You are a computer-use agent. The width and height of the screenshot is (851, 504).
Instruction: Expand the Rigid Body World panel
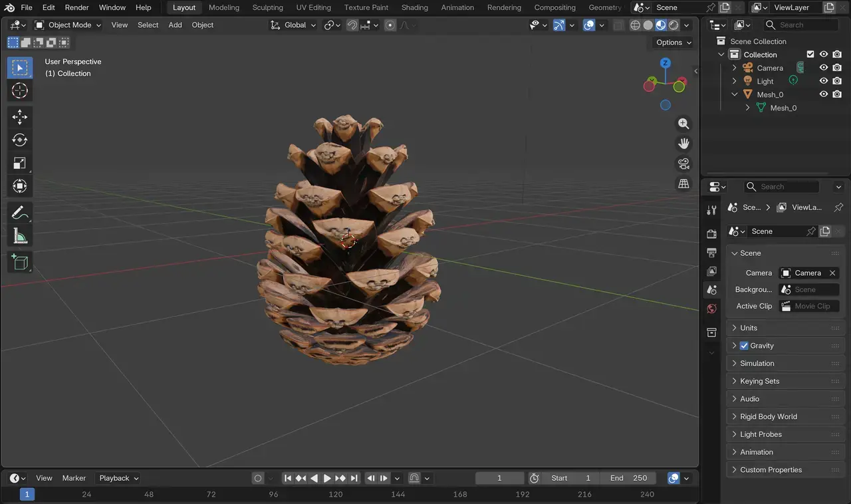point(785,417)
